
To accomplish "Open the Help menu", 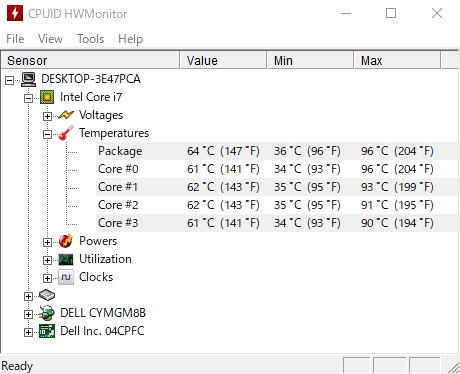I will click(130, 39).
